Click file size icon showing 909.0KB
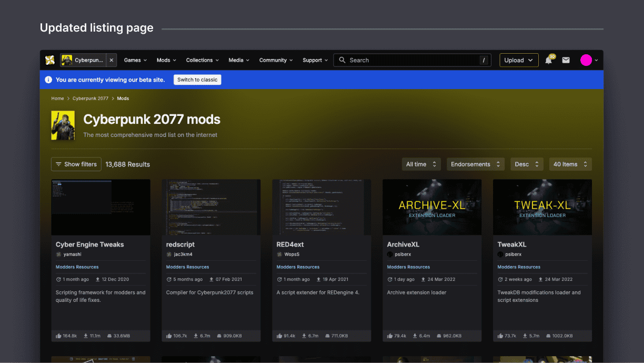This screenshot has width=644, height=363. [218, 336]
